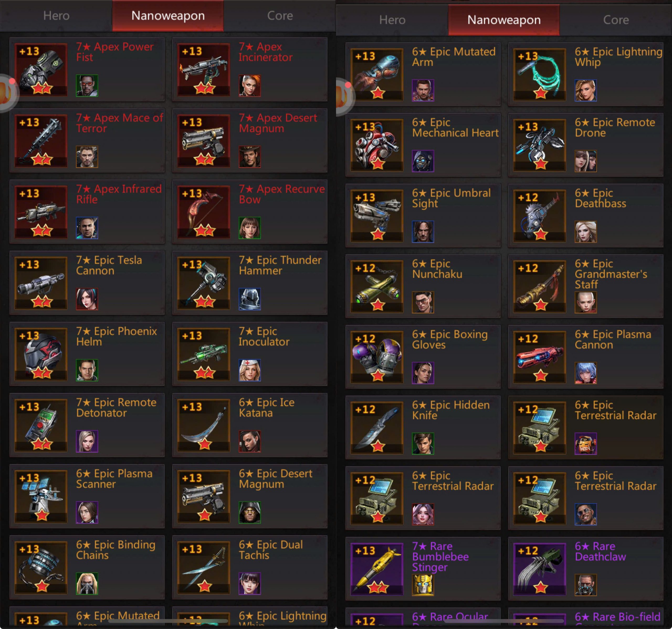
Task: Switch to the Hero tab on left panel
Action: coord(56,15)
